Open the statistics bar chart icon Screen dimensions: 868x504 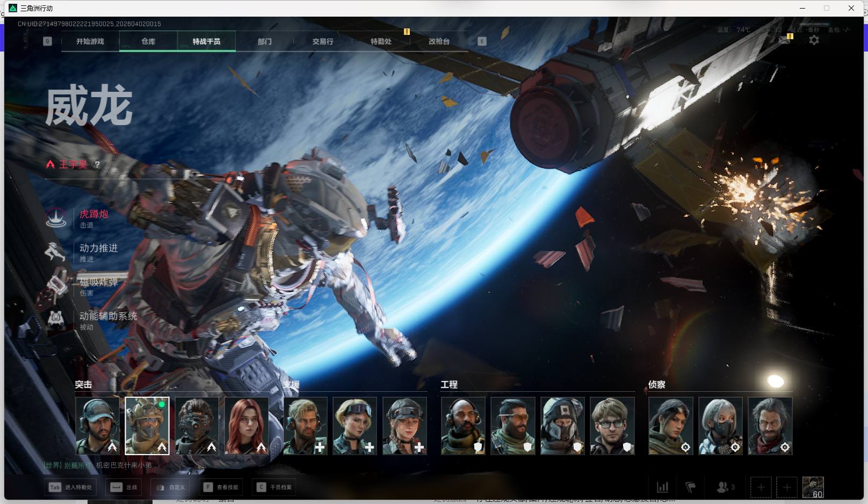point(663,487)
